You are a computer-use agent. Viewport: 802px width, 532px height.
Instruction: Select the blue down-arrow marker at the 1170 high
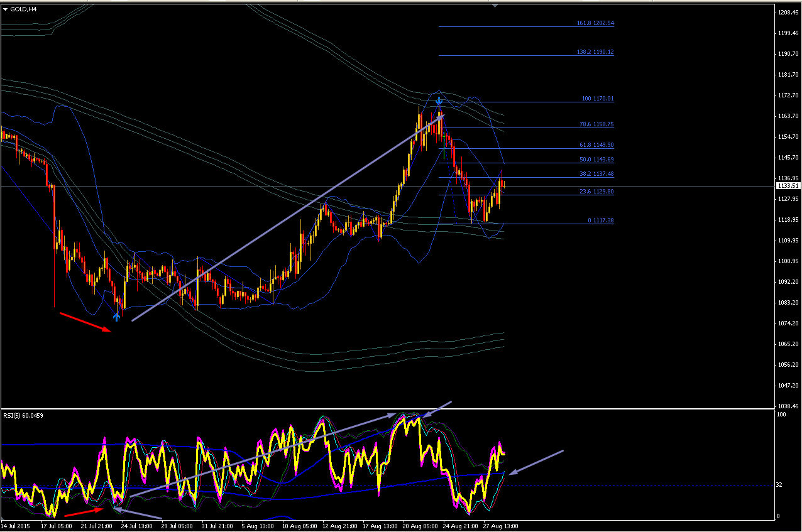coord(439,101)
